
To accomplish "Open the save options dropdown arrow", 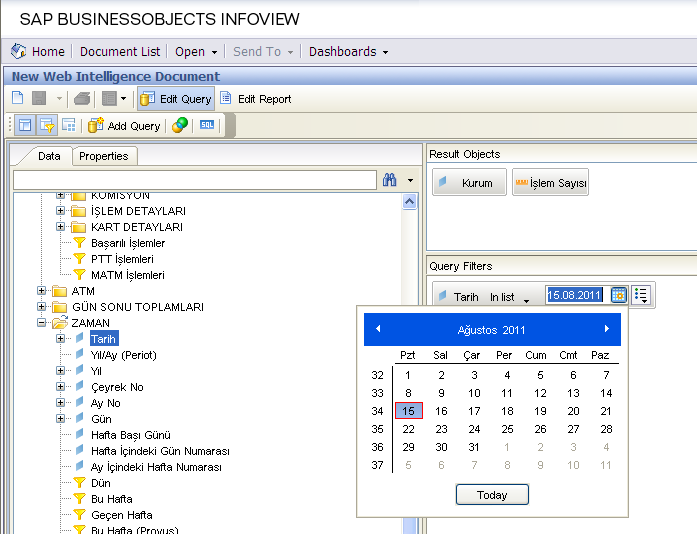I will click(59, 99).
